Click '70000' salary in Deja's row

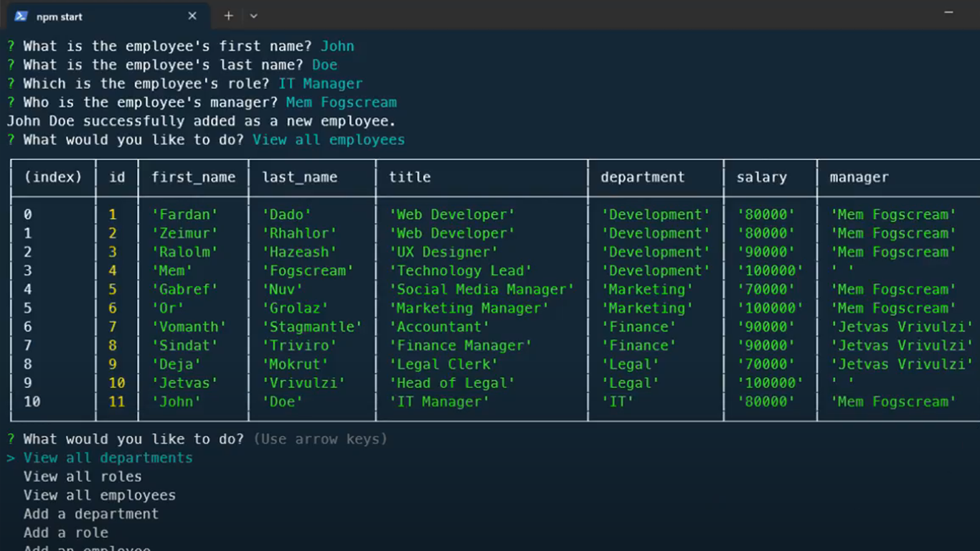(765, 364)
